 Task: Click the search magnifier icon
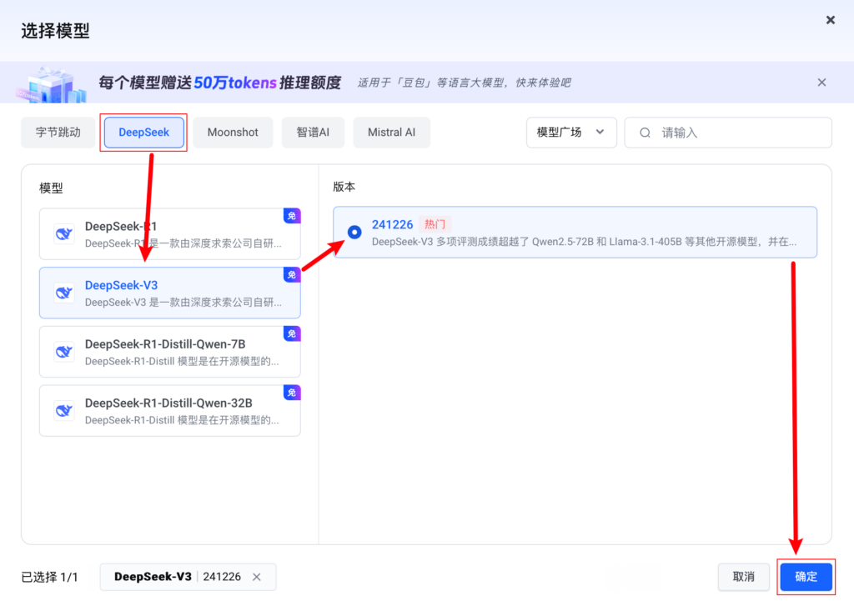tap(645, 133)
